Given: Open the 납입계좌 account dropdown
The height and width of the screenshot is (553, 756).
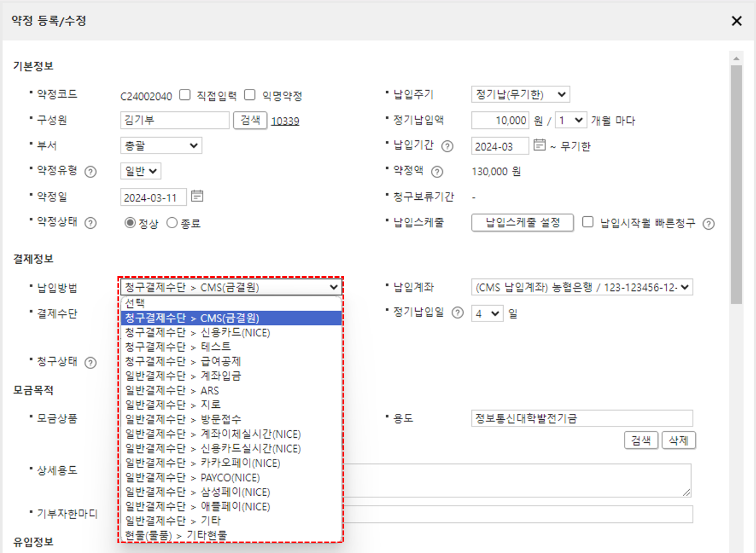Looking at the screenshot, I should pos(582,287).
